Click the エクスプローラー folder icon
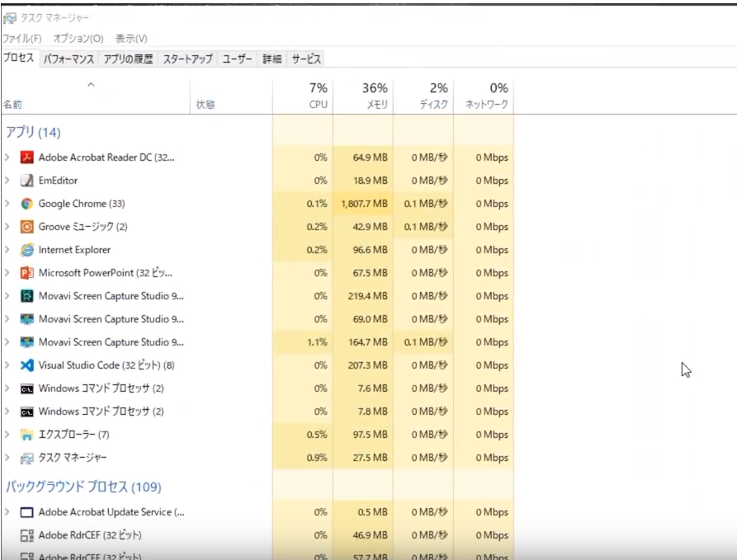 click(x=26, y=435)
